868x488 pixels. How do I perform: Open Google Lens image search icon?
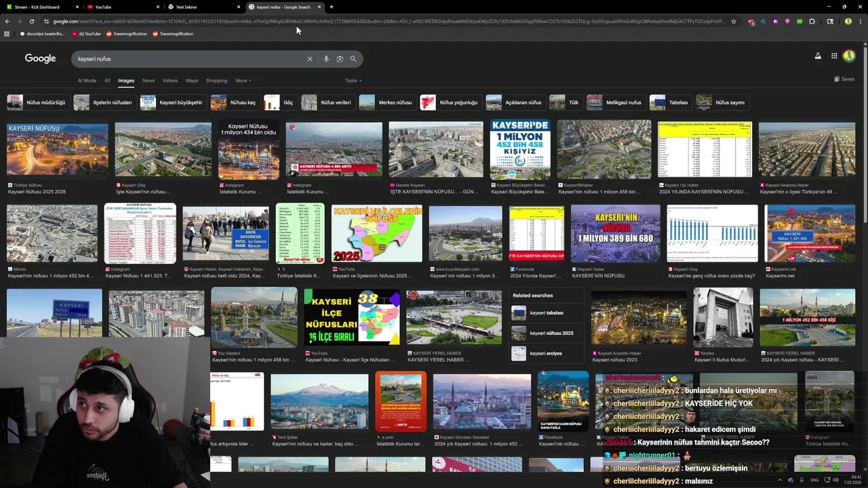(340, 59)
